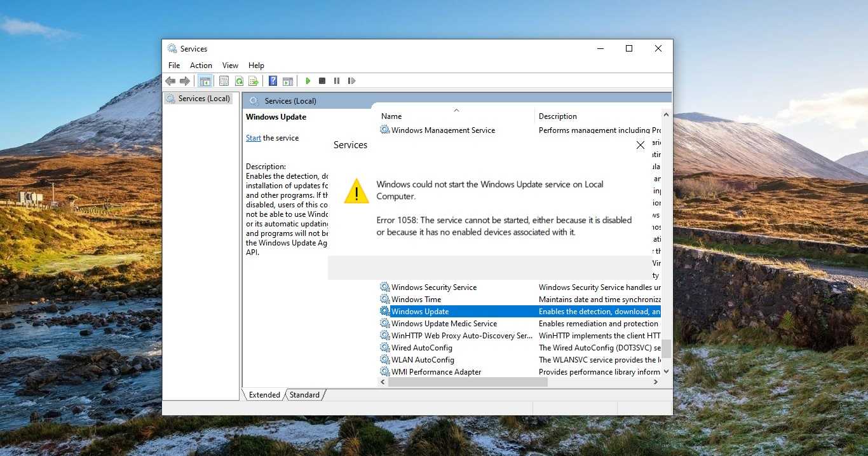The image size is (868, 456).
Task: Open the File menu
Action: click(174, 66)
